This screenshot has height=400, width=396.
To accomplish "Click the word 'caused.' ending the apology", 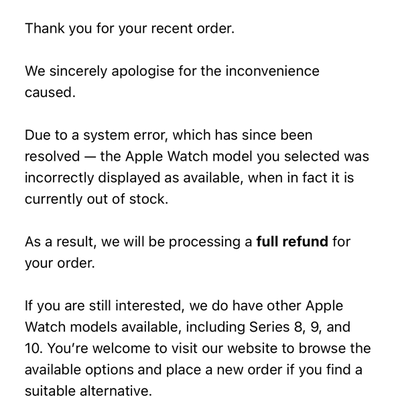I will (50, 92).
